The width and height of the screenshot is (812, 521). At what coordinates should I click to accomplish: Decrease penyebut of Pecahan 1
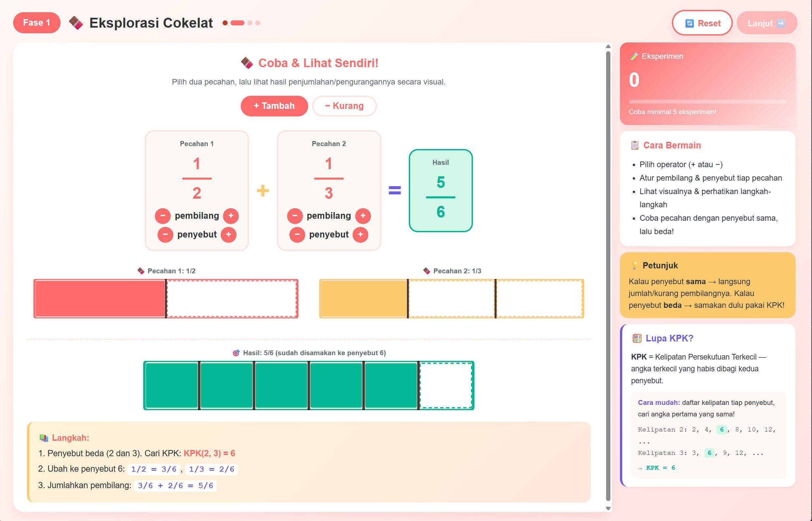pos(165,235)
